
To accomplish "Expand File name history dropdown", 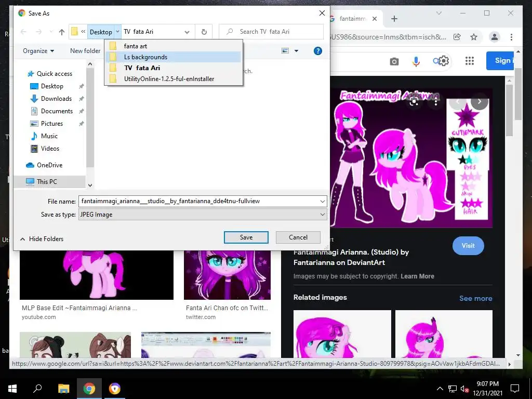I will point(322,201).
